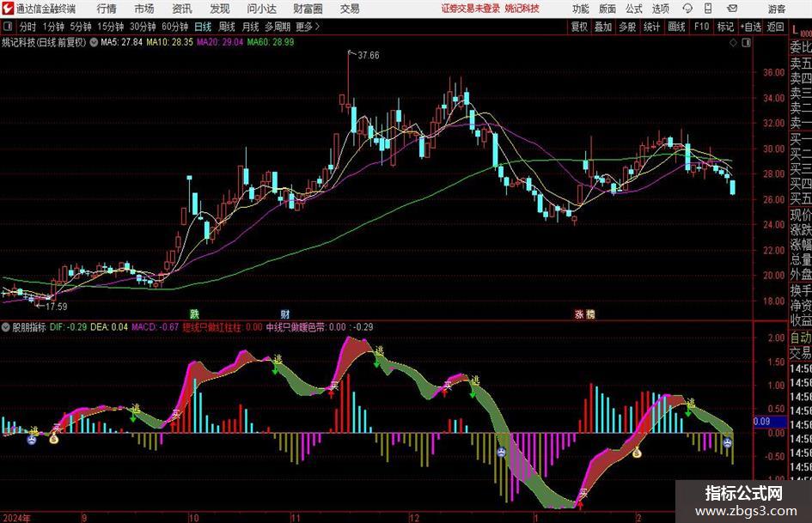Open the mail envelope icon
The image size is (812, 523).
(732, 9)
